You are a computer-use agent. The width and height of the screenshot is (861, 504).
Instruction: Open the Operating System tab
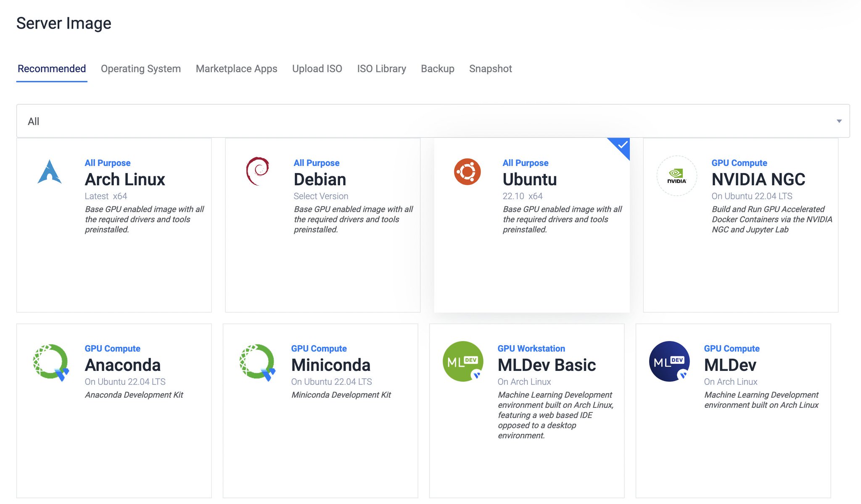(141, 68)
